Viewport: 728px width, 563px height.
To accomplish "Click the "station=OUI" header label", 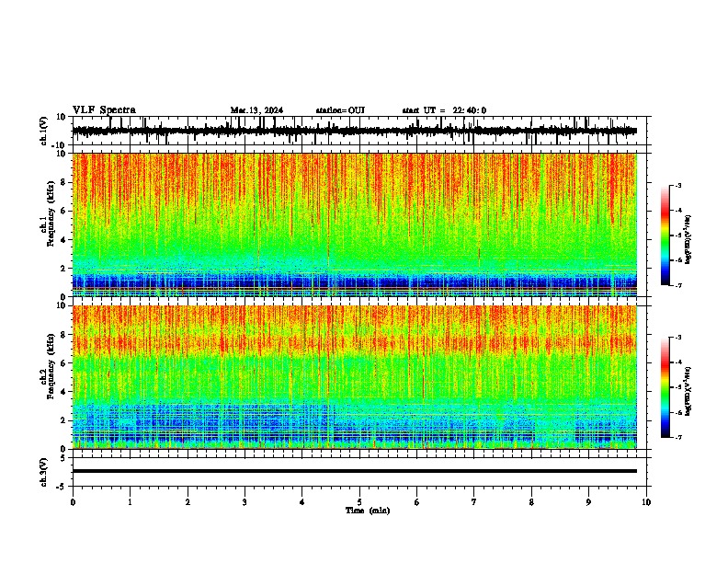I will click(x=340, y=110).
